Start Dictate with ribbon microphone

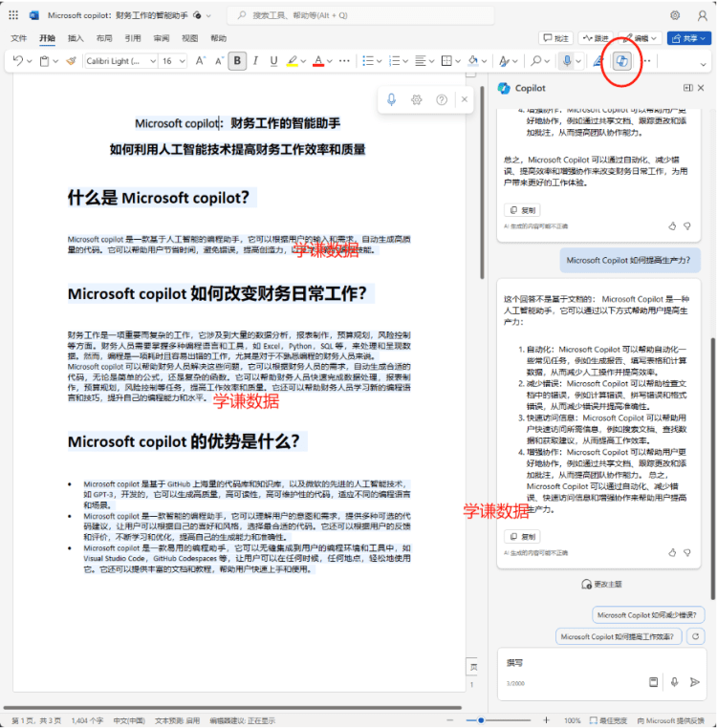point(567,61)
